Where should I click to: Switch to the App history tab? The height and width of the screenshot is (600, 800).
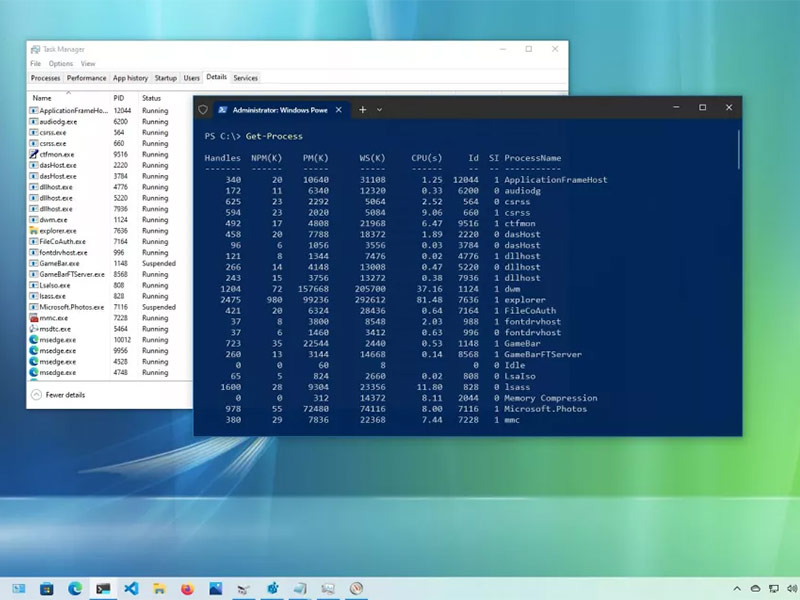coord(130,78)
